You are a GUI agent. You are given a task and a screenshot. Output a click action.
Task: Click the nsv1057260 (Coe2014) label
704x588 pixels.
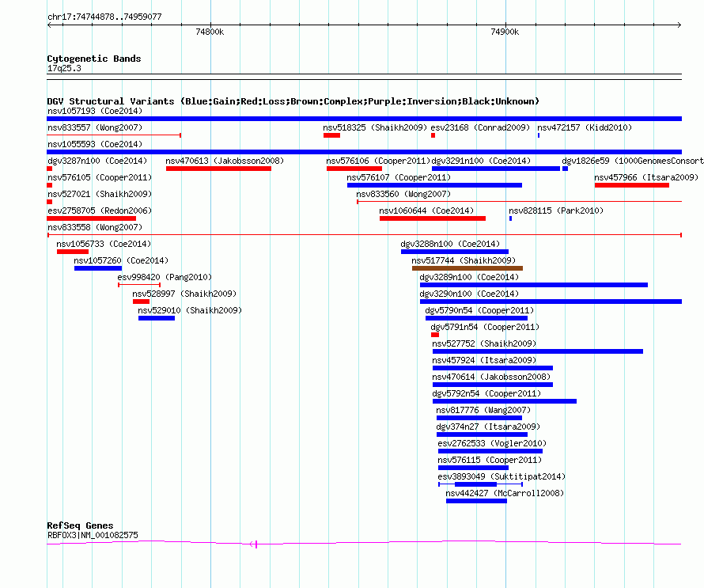(121, 260)
